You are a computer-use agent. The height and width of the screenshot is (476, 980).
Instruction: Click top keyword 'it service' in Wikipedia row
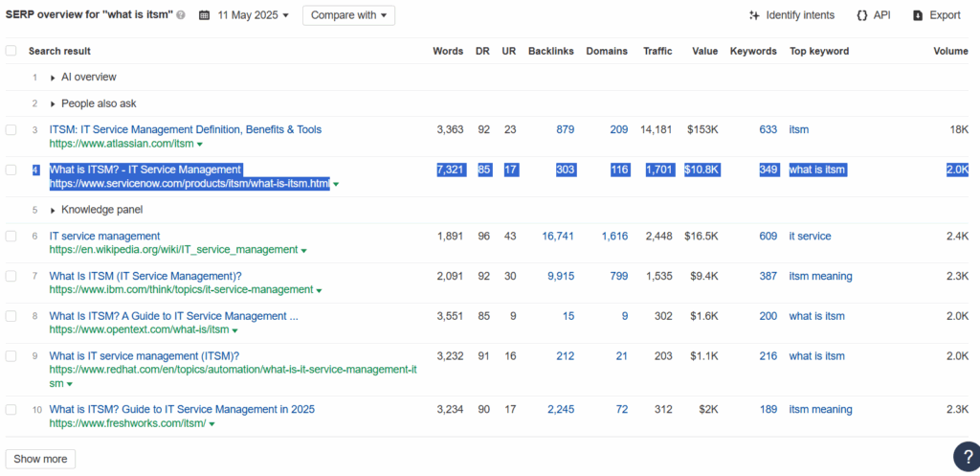pyautogui.click(x=810, y=236)
